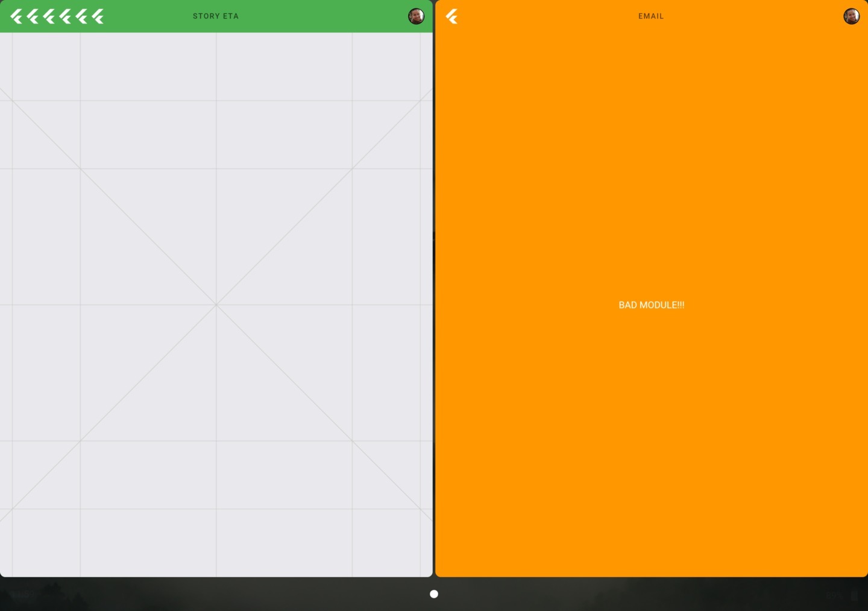Click the battery icon in bottom bar
The height and width of the screenshot is (611, 868).
(x=854, y=595)
